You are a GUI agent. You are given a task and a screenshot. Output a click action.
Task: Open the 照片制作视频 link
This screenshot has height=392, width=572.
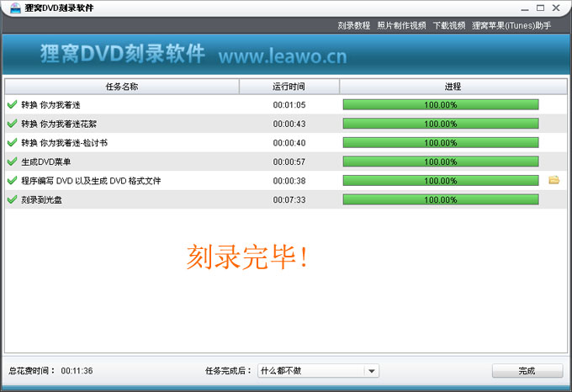click(x=401, y=25)
